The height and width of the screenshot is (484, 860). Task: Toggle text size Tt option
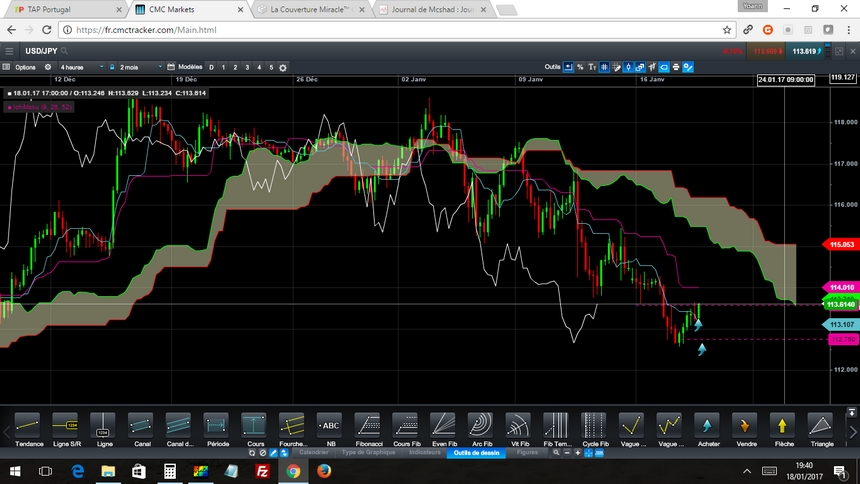(x=592, y=67)
